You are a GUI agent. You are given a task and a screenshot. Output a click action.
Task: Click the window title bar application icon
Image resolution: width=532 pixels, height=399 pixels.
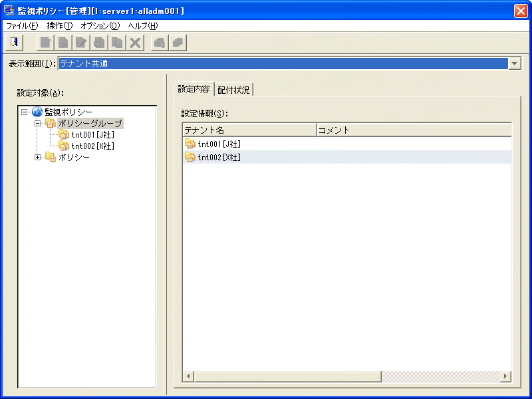click(9, 11)
